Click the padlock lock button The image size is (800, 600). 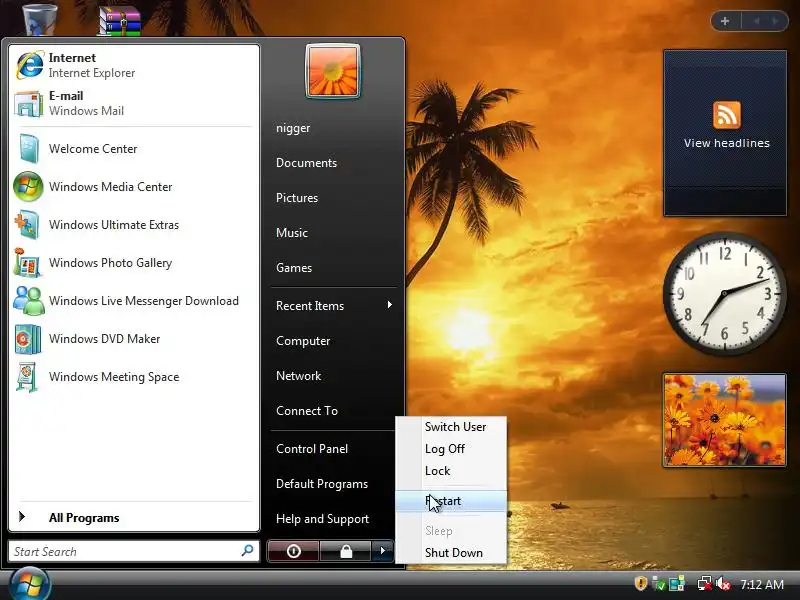[x=345, y=551]
